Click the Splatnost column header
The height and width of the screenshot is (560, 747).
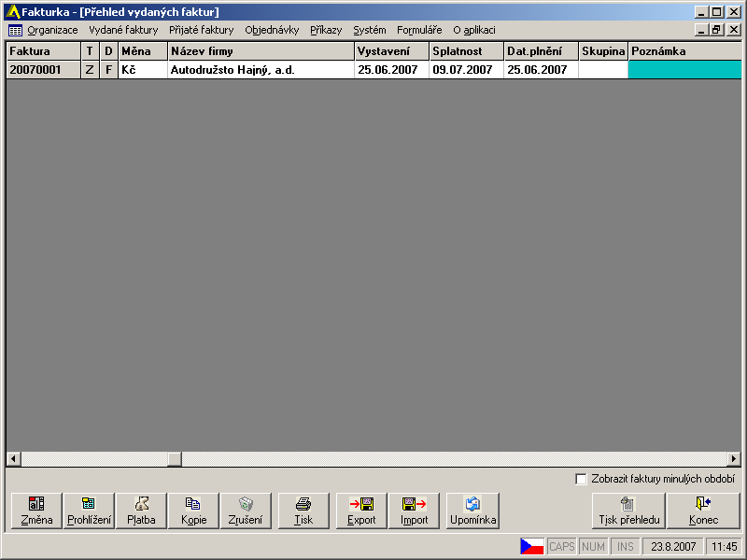(466, 51)
